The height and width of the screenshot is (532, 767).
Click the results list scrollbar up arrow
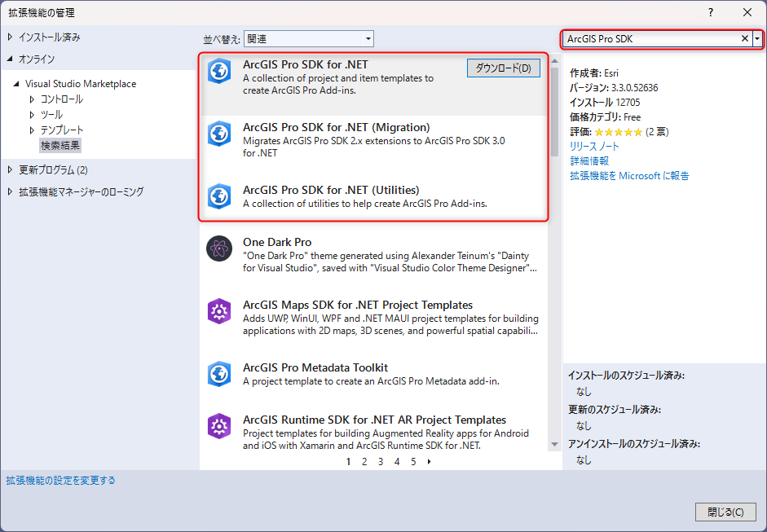[x=555, y=61]
